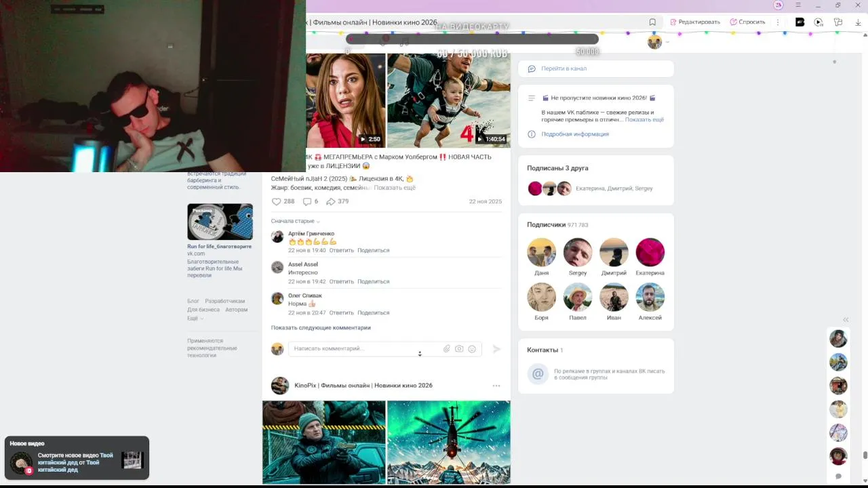Click Показать следующие комментарии
Screen dimensions: 868x488
[321, 327]
